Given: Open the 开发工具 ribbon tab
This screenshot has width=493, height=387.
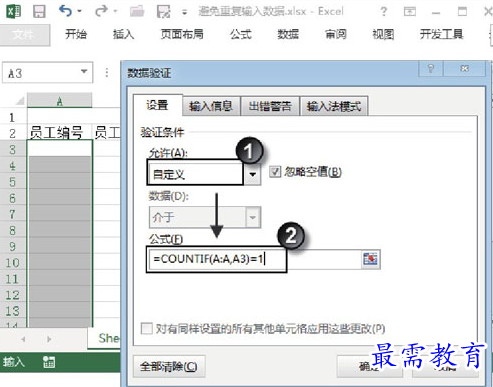Looking at the screenshot, I should pyautogui.click(x=441, y=34).
